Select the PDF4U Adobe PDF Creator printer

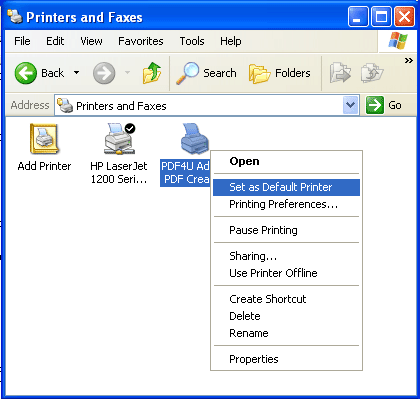tap(195, 139)
